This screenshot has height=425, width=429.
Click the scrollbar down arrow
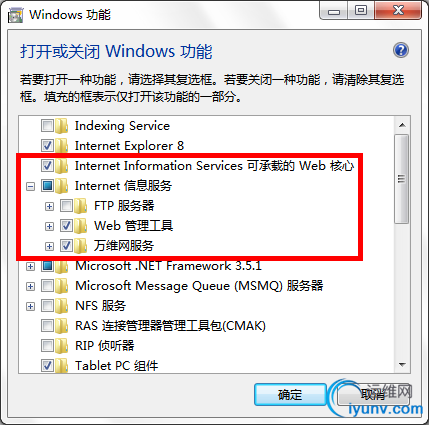pos(402,365)
